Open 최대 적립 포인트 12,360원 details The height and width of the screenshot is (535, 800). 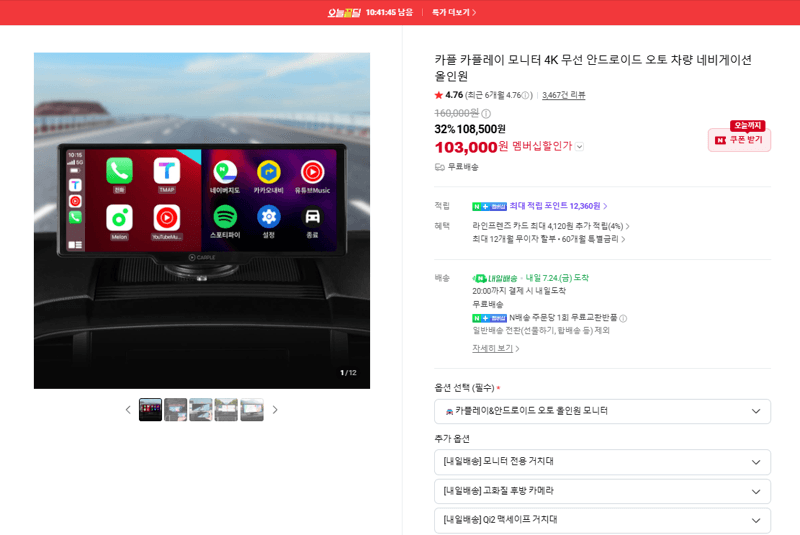[x=558, y=206]
